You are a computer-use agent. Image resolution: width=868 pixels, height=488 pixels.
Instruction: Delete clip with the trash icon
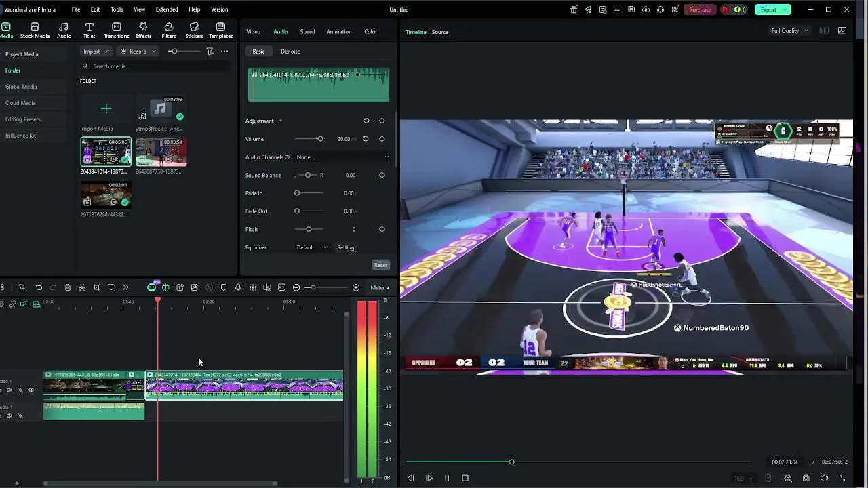click(68, 287)
